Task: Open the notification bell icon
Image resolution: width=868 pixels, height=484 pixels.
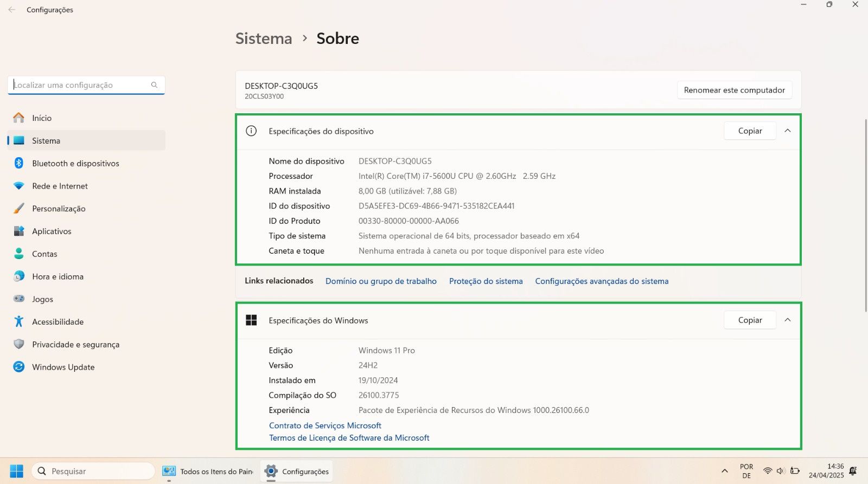Action: coord(853,471)
